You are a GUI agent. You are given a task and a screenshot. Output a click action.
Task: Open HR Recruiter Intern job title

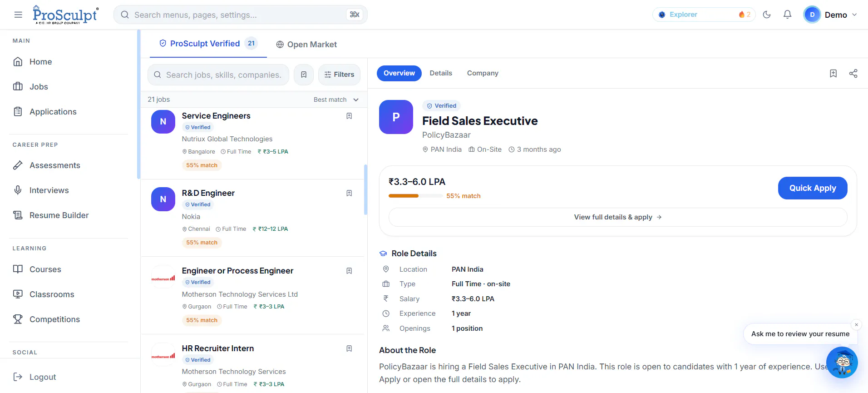click(218, 348)
